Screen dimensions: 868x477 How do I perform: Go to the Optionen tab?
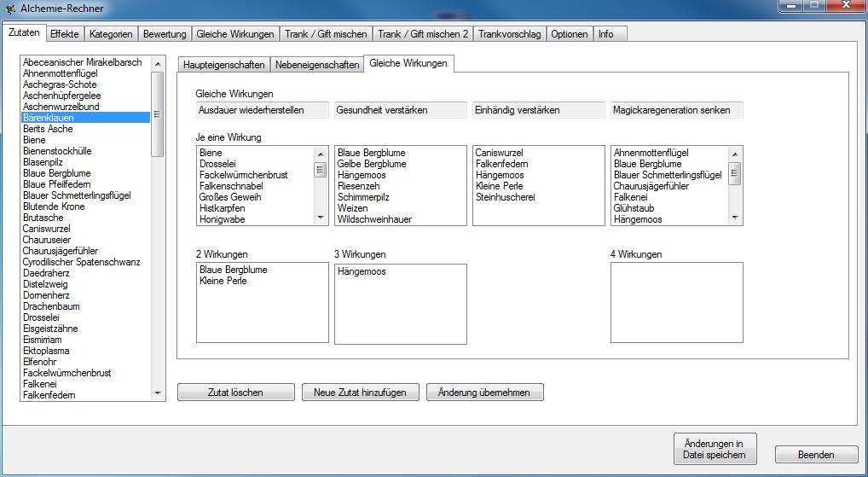569,34
